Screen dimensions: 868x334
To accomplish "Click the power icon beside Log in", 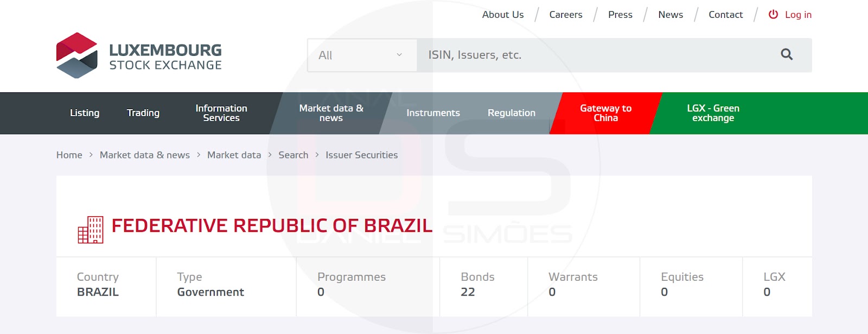I will 773,15.
